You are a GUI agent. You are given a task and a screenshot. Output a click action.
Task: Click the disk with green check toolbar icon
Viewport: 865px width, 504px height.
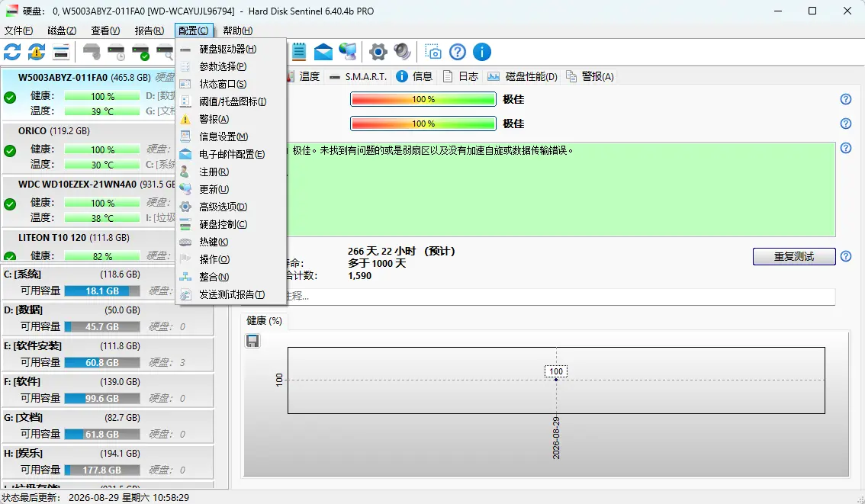click(x=140, y=53)
